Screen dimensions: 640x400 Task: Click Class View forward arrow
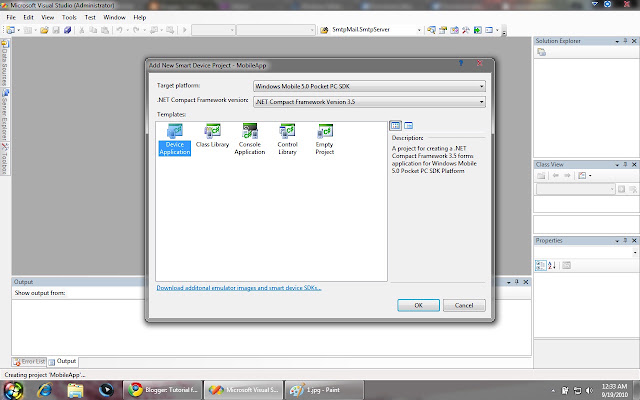tap(567, 176)
